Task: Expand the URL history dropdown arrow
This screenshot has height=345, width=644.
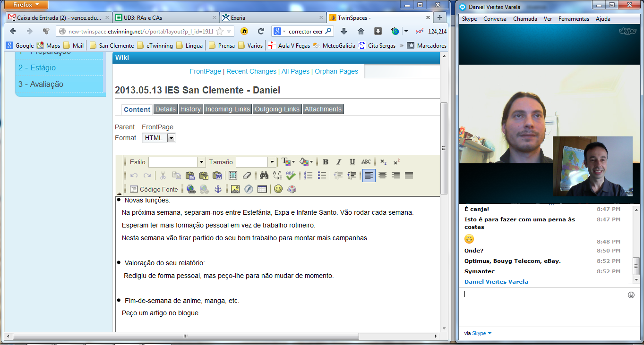Action: pyautogui.click(x=230, y=32)
